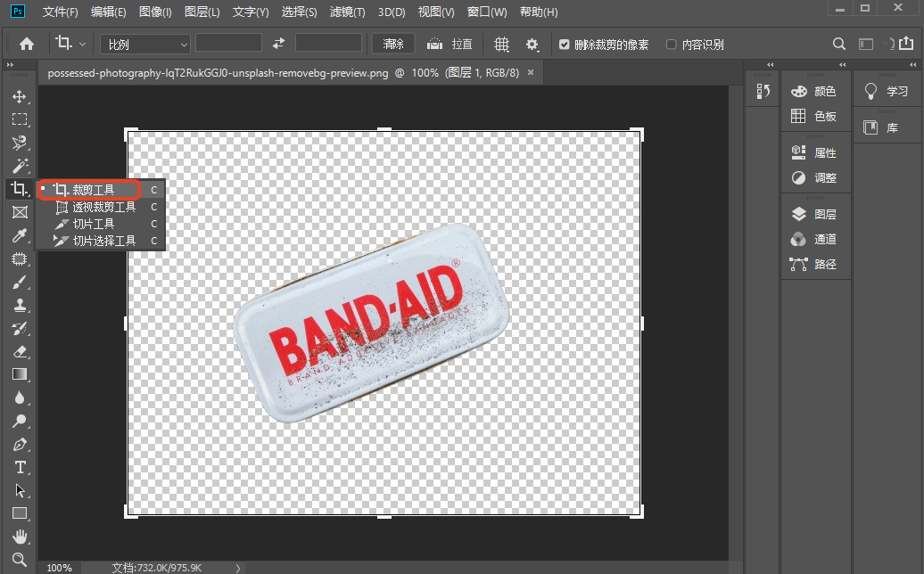The width and height of the screenshot is (924, 574).
Task: Open 图像(I) menu
Action: pos(155,12)
